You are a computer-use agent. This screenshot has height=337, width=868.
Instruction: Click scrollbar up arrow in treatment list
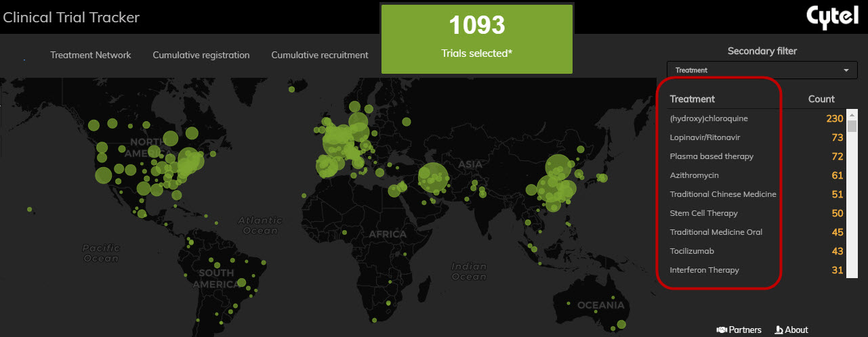852,114
